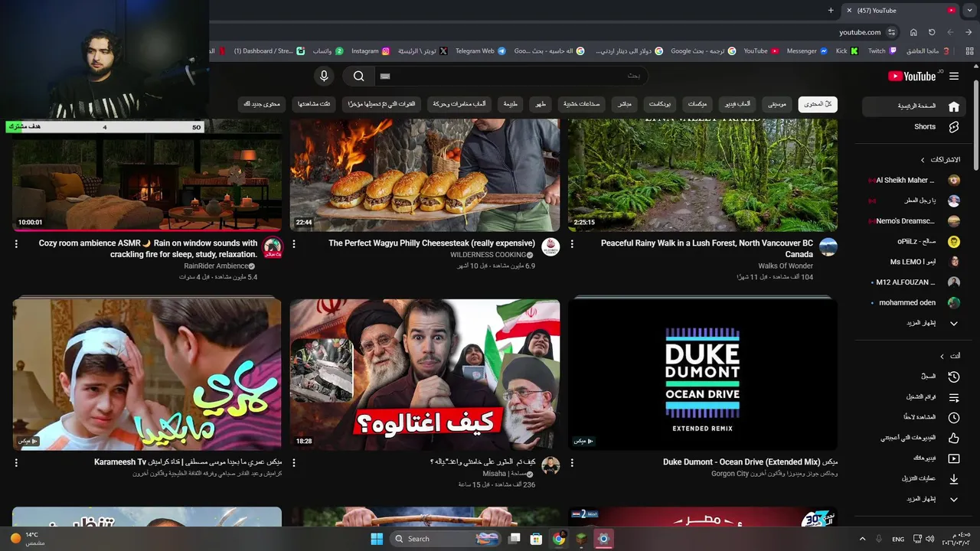The image size is (980, 551).
Task: Click the magnifier search button
Action: pyautogui.click(x=358, y=76)
